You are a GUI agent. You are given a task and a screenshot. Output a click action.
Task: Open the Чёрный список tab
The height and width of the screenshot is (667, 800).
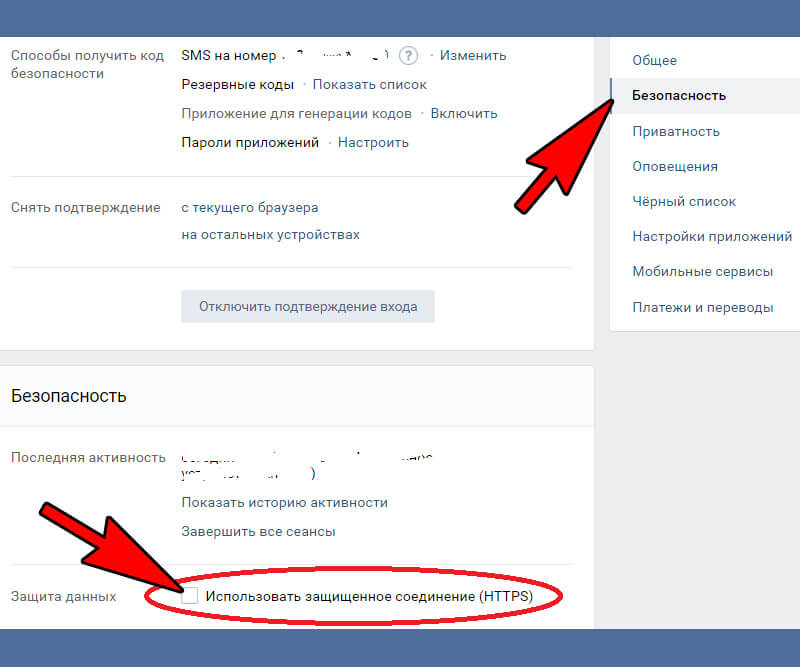tap(684, 202)
